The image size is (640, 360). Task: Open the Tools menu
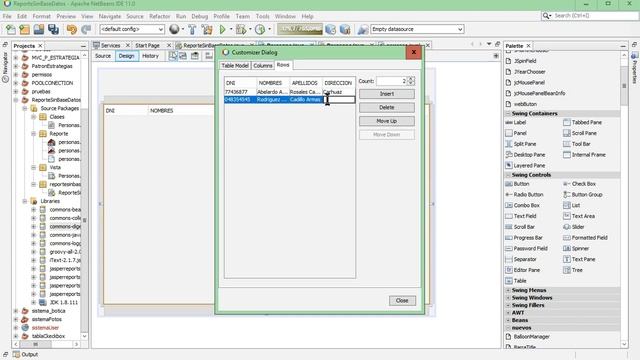pyautogui.click(x=262, y=16)
